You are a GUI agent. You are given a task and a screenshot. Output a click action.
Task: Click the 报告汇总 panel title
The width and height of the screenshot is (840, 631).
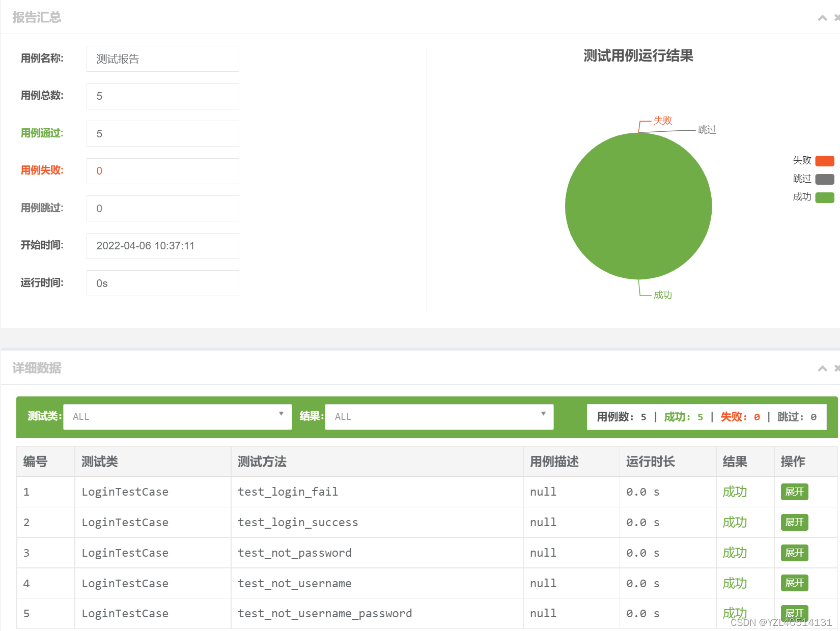(x=37, y=17)
